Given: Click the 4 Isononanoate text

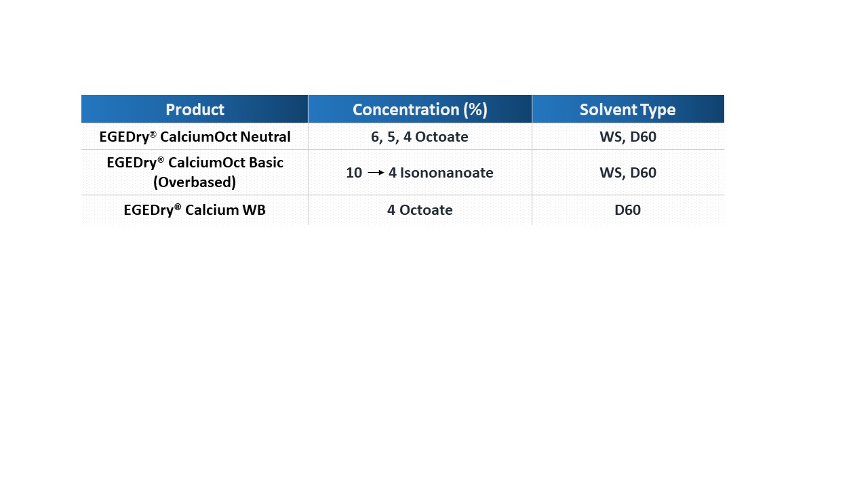Looking at the screenshot, I should [441, 173].
